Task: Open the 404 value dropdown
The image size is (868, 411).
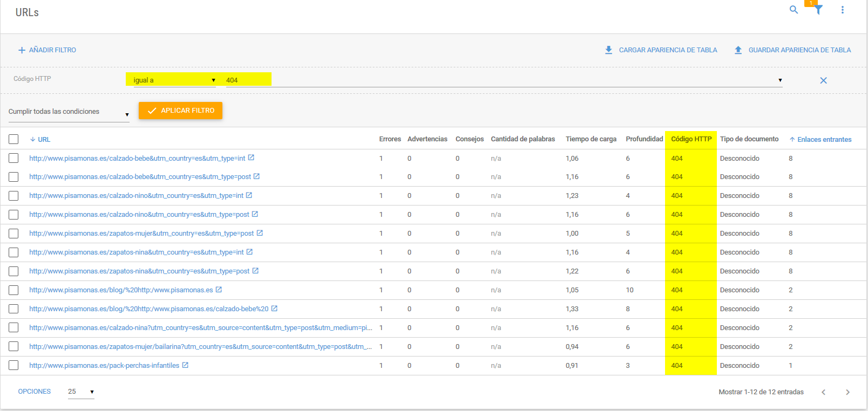Action: 780,80
